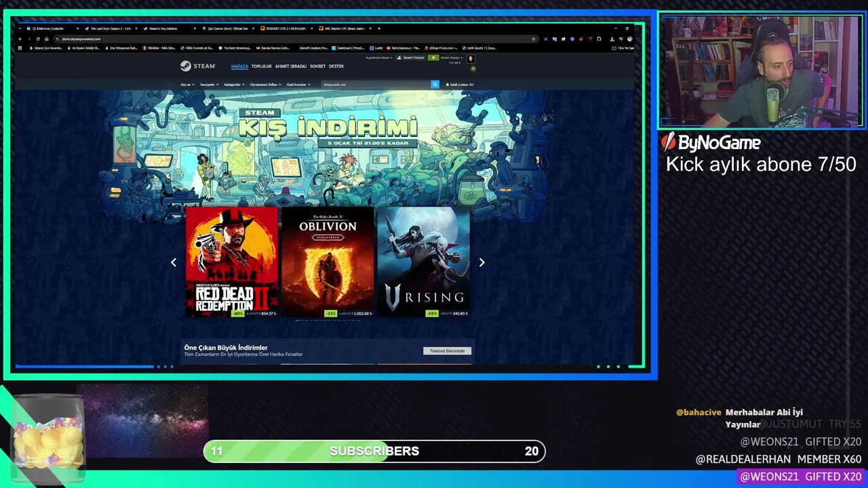This screenshot has height=488, width=868.
Task: Switch to the Steam'e Hoş Geldiniz tab
Action: 170,28
